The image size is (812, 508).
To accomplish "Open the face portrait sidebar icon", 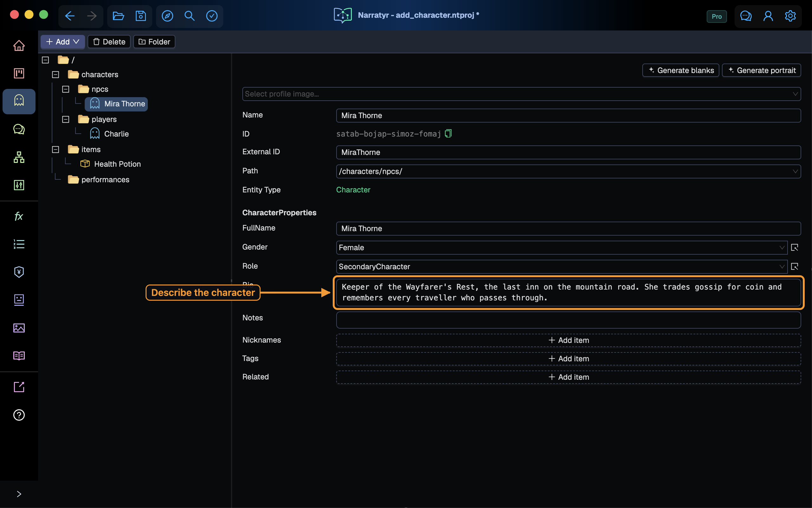I will [19, 300].
